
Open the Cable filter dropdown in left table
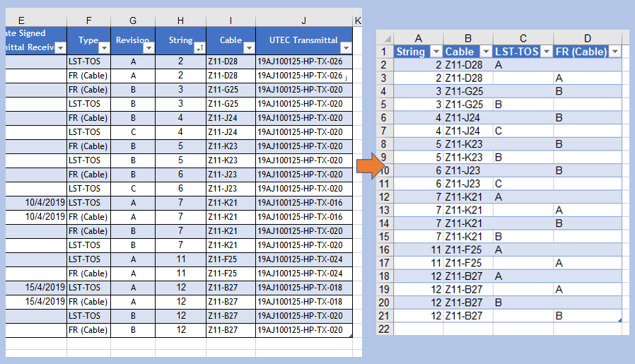249,48
